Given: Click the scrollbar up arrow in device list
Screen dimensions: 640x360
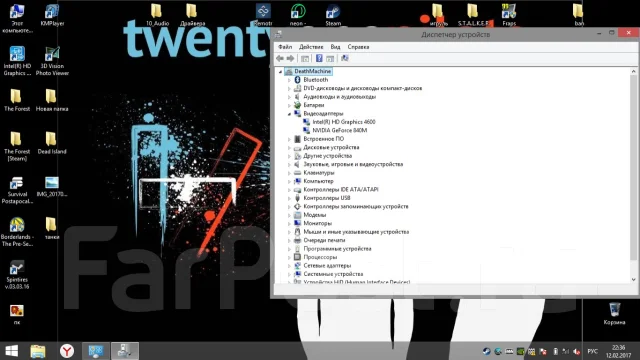Looking at the screenshot, I should (633, 71).
